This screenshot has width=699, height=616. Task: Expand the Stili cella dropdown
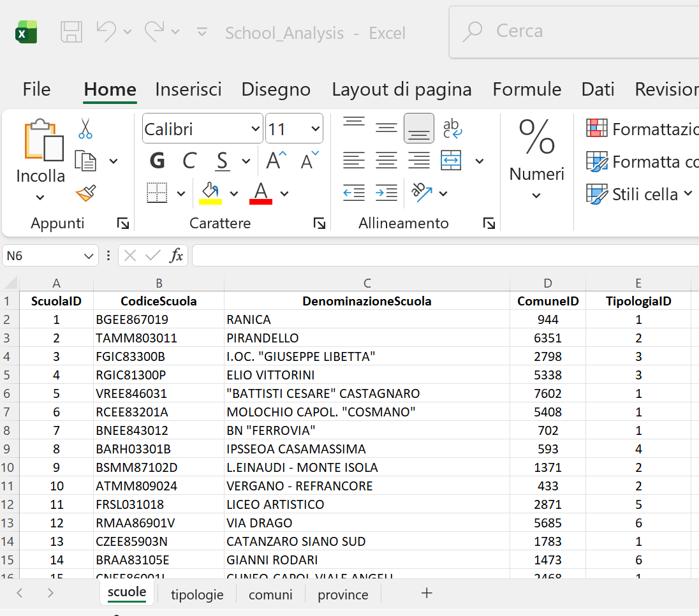click(688, 193)
